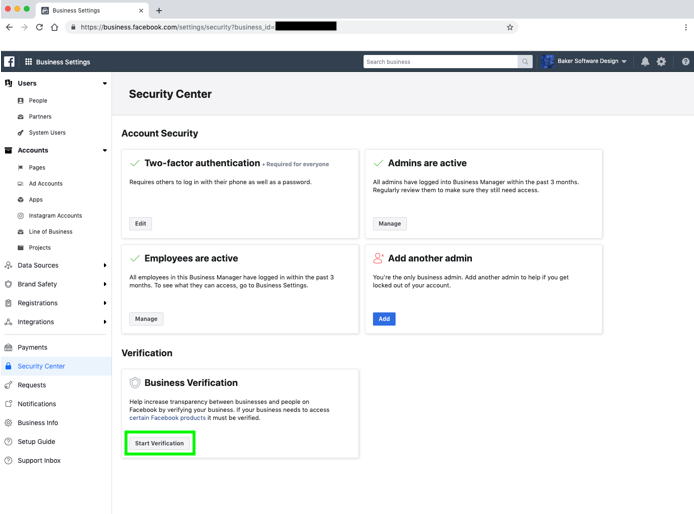Open browser home page
This screenshot has height=514, width=694.
pyautogui.click(x=54, y=27)
